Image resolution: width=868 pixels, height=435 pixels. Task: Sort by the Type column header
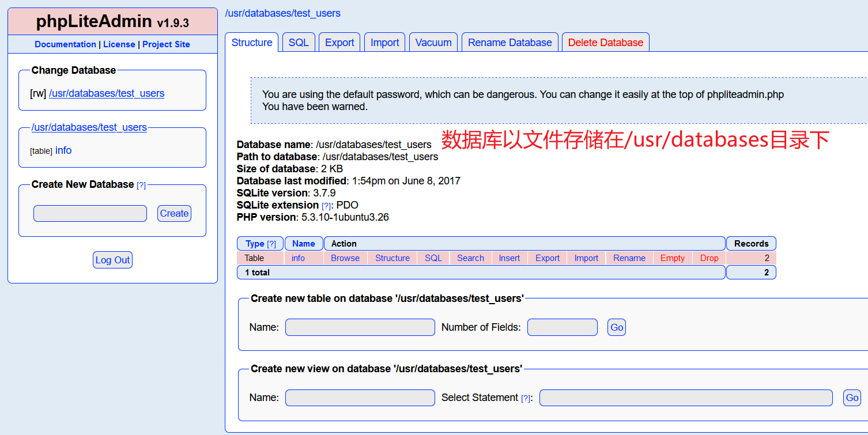pyautogui.click(x=255, y=244)
